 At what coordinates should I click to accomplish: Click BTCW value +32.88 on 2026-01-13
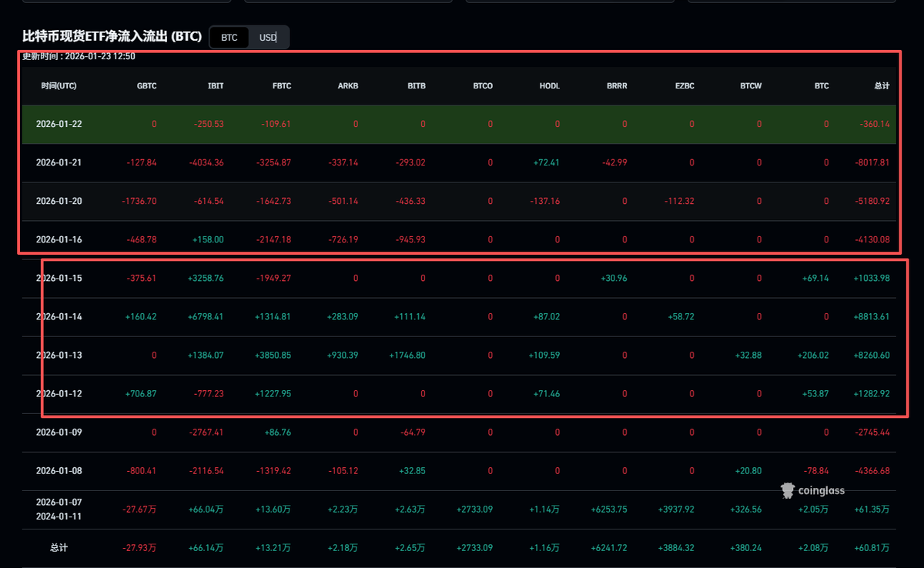[747, 355]
